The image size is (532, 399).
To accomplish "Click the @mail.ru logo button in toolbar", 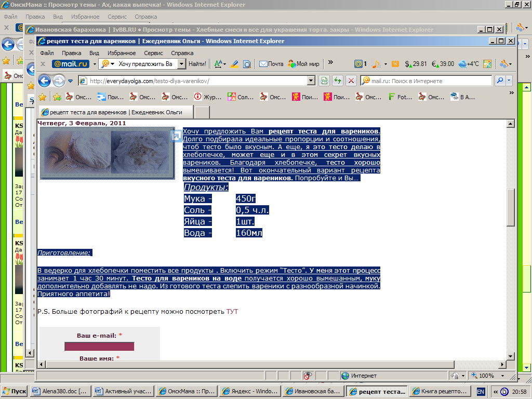I will 71,64.
